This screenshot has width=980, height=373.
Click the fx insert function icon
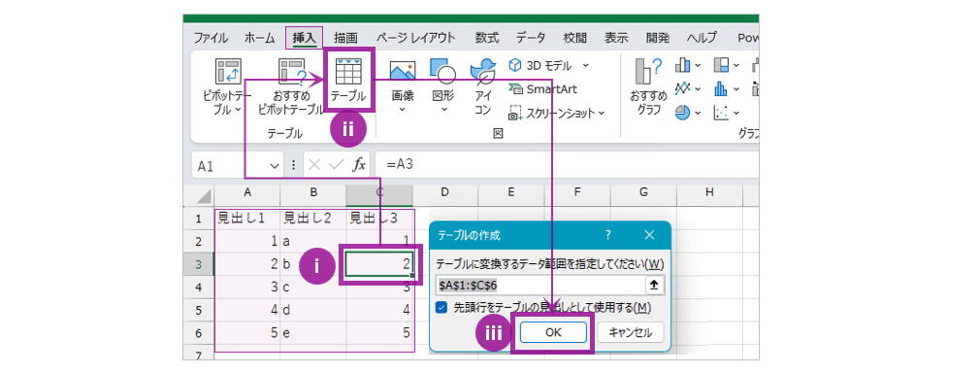point(359,164)
